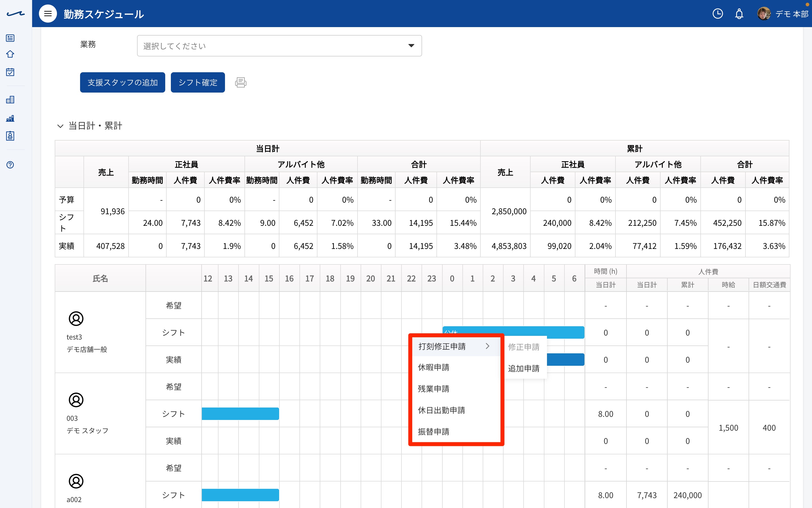Go to home via sidebar house icon
Image resolution: width=812 pixels, height=508 pixels.
[x=10, y=54]
